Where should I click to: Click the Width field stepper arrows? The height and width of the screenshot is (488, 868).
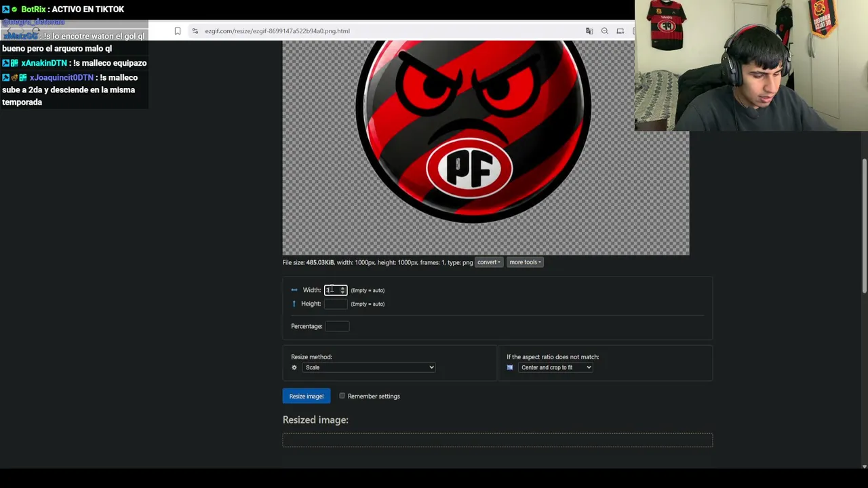point(342,290)
